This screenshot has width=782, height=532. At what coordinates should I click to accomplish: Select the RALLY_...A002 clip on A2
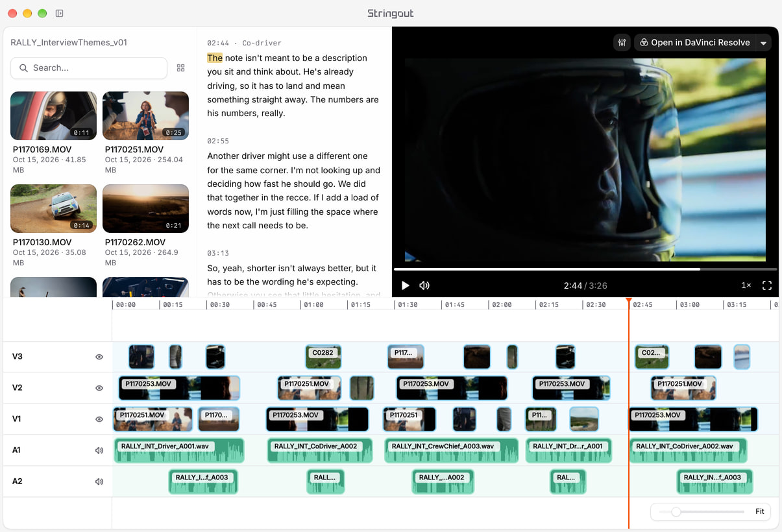click(x=443, y=481)
